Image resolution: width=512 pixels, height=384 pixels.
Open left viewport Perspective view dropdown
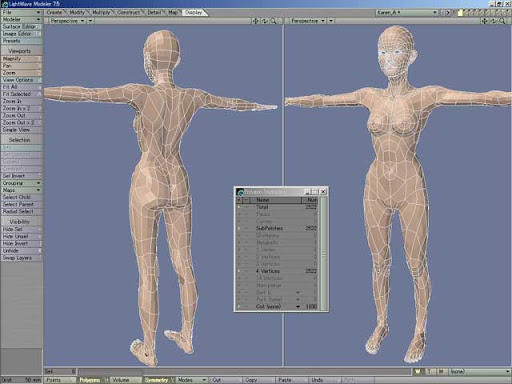pos(68,21)
